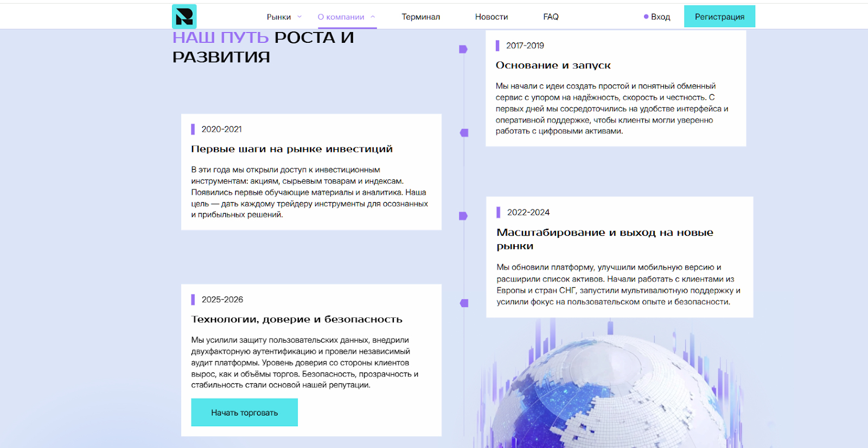Click the paragraph starting Мы обновили платформу

pos(618,285)
